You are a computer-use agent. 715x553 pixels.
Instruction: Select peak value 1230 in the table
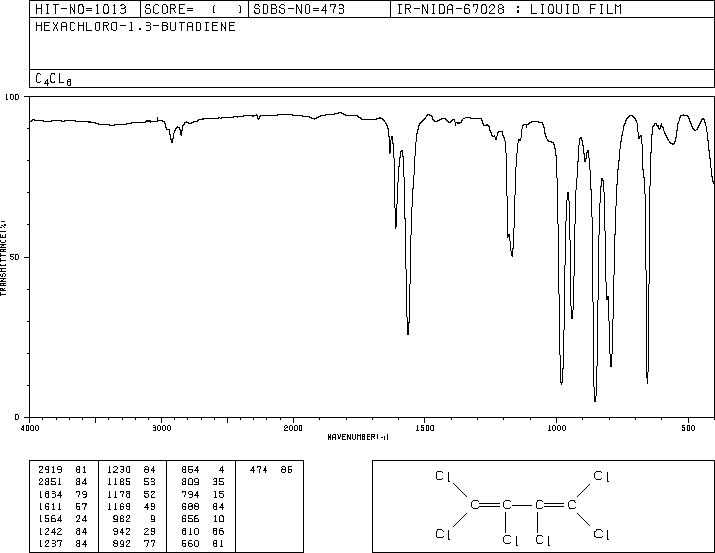click(x=119, y=470)
